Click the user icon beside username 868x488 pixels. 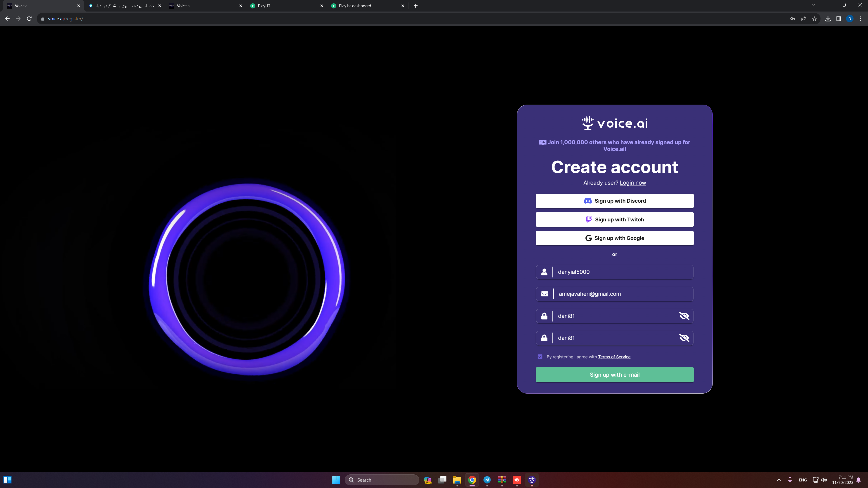pos(544,272)
